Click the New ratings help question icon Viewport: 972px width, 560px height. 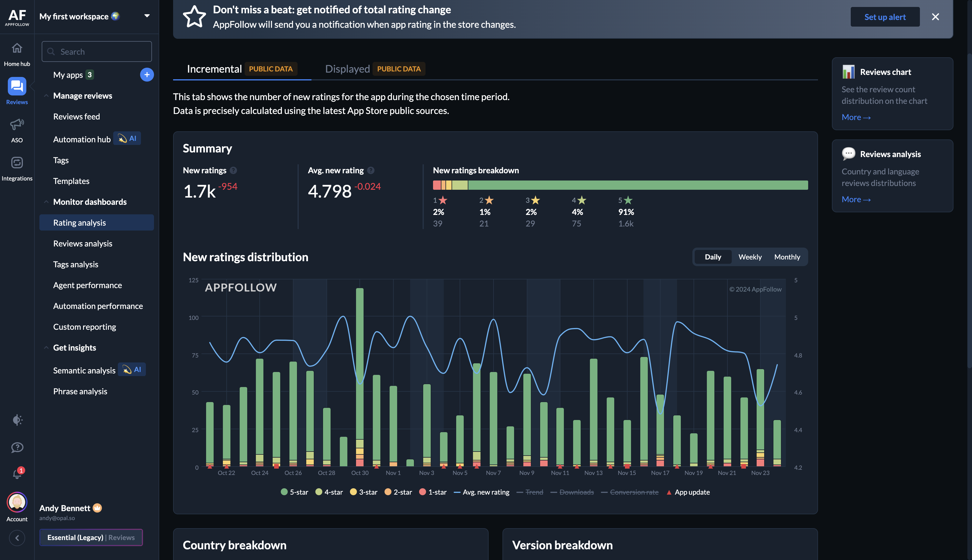[x=233, y=170]
